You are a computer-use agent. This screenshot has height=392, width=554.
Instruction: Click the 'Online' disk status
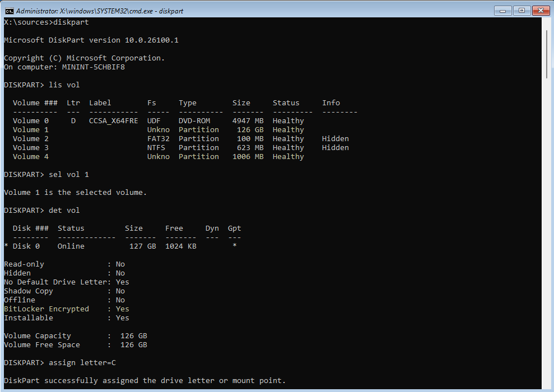coord(71,246)
